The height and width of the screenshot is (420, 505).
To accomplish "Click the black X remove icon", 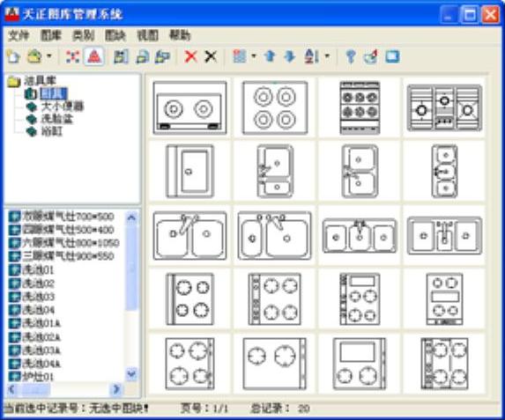I will (211, 57).
